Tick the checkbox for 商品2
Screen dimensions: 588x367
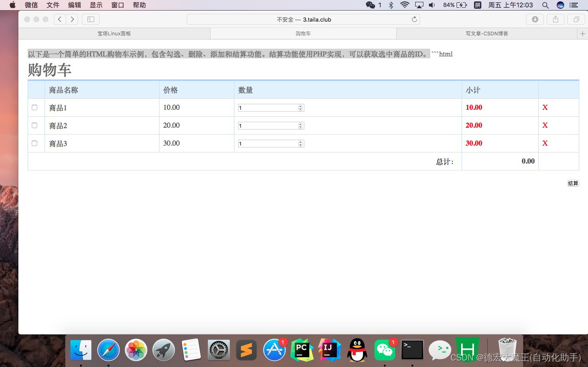point(34,125)
